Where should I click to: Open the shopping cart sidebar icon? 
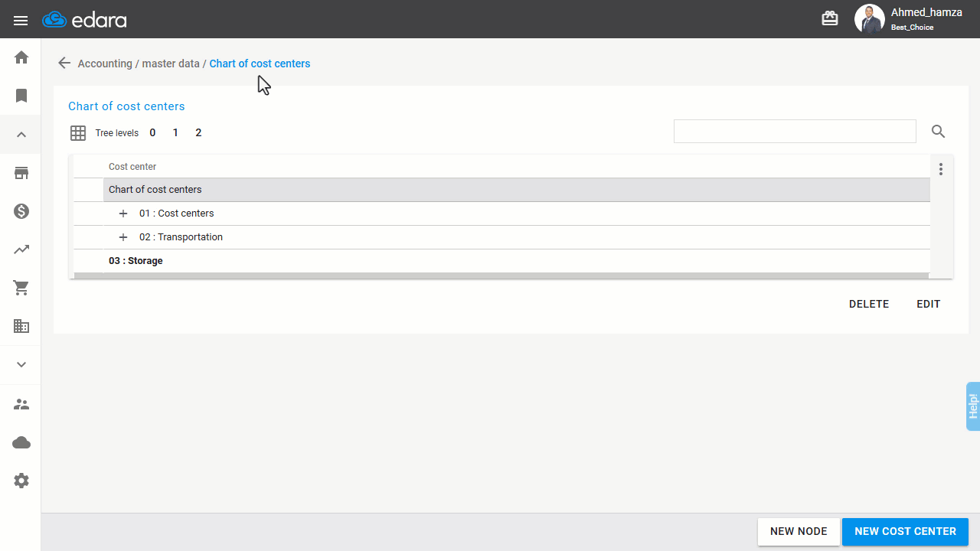point(21,288)
